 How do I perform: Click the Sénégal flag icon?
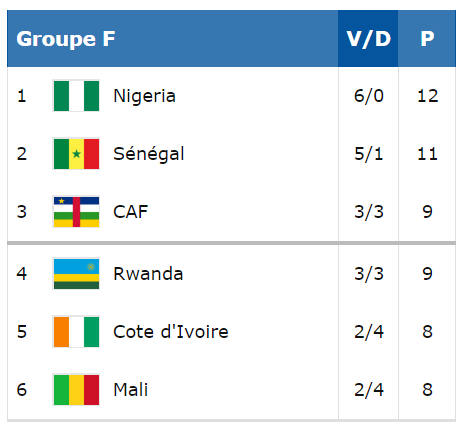76,154
